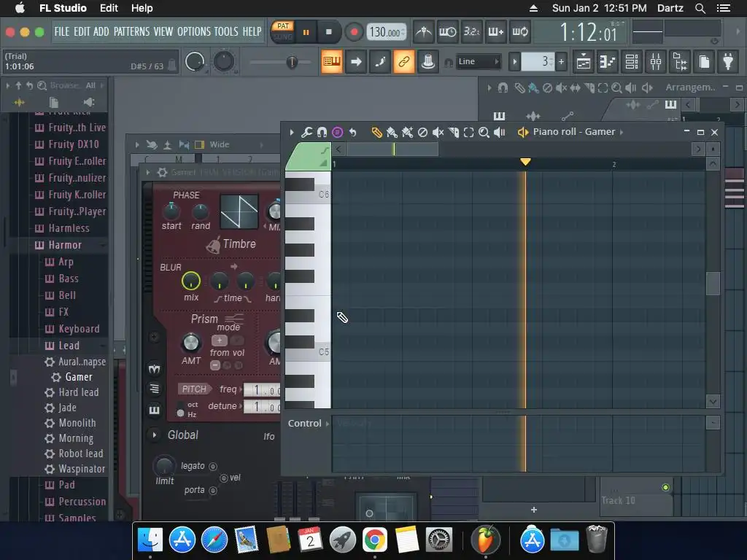Image resolution: width=747 pixels, height=560 pixels.
Task: Open the Arrangement dropdown in Playlist
Action: tap(690, 87)
